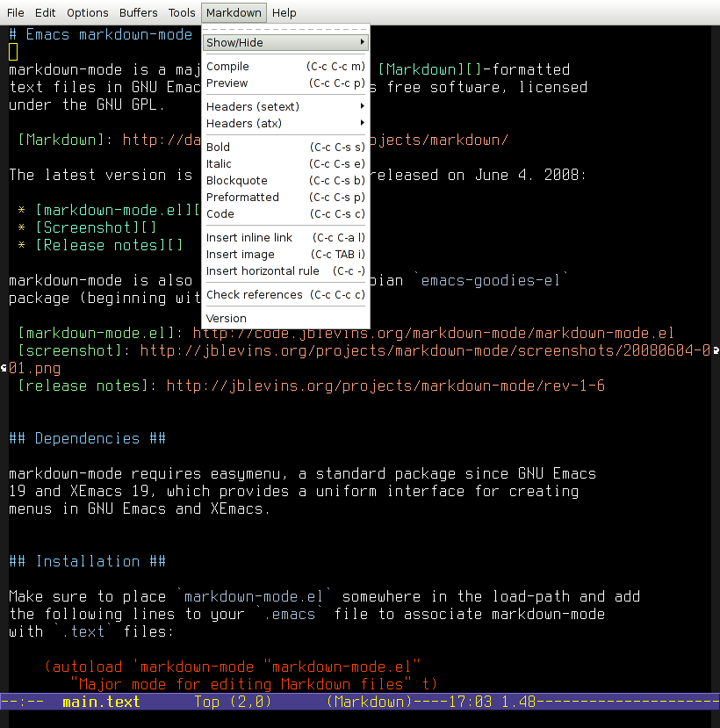Click the '## Installation ##' heading

87,561
